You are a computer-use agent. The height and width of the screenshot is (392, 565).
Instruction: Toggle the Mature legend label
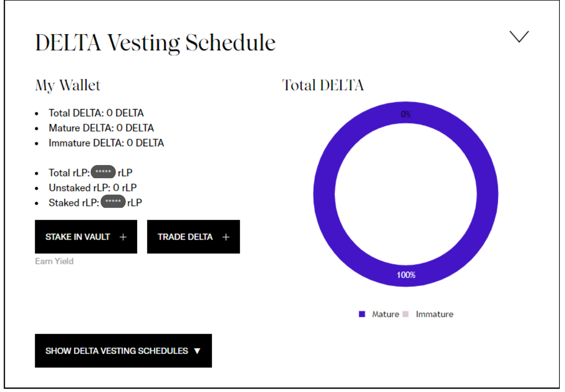386,314
